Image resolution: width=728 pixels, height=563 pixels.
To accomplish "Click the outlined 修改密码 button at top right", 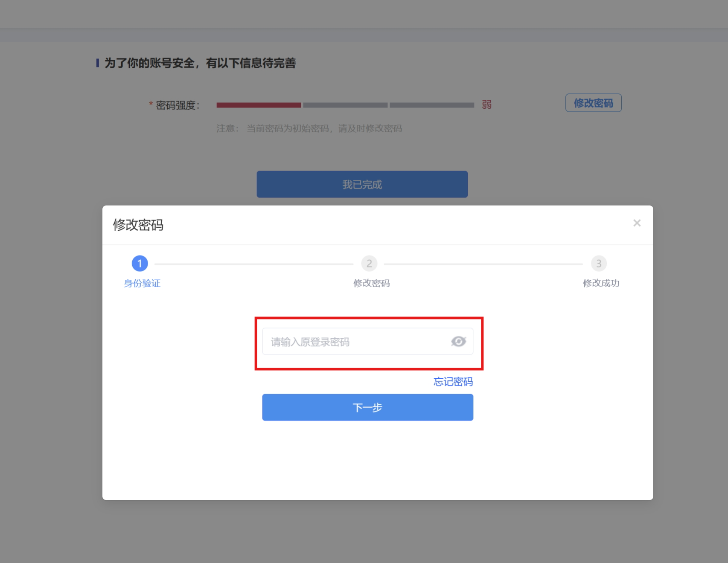I will tap(593, 103).
